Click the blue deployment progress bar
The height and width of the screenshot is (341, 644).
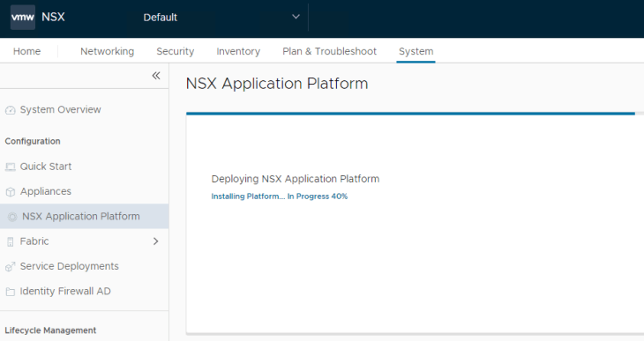click(x=410, y=114)
